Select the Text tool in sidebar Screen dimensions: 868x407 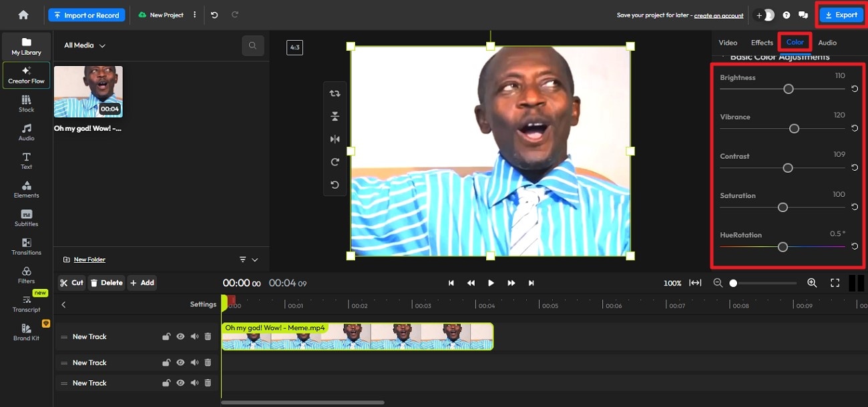coord(26,161)
